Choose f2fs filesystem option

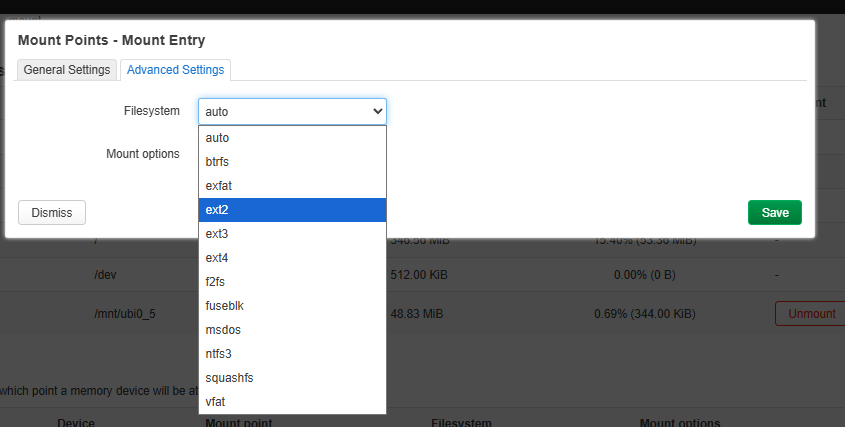[292, 282]
